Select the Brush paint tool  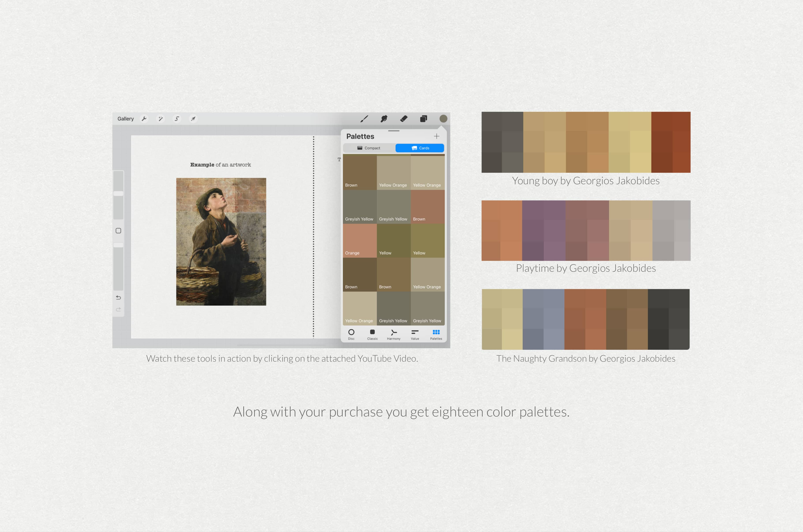[x=364, y=119]
